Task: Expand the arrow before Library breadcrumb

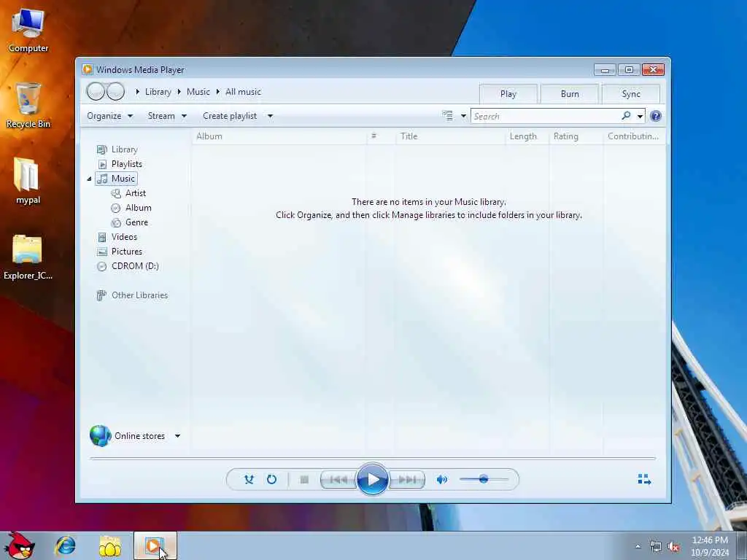Action: click(138, 92)
